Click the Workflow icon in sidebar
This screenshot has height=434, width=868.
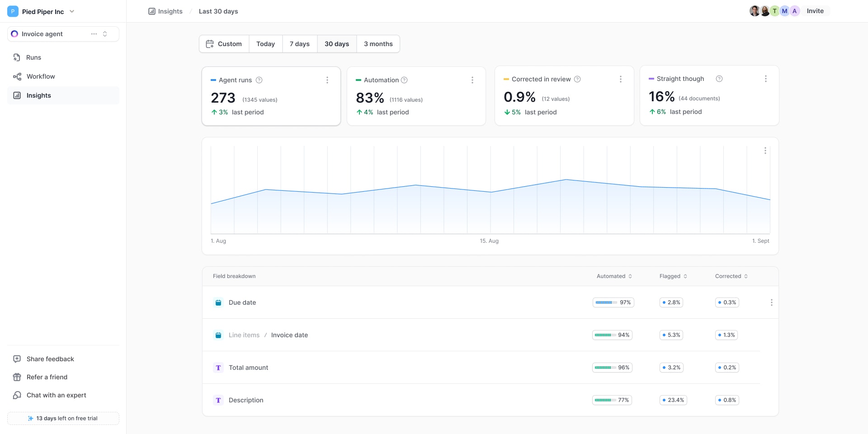click(17, 76)
